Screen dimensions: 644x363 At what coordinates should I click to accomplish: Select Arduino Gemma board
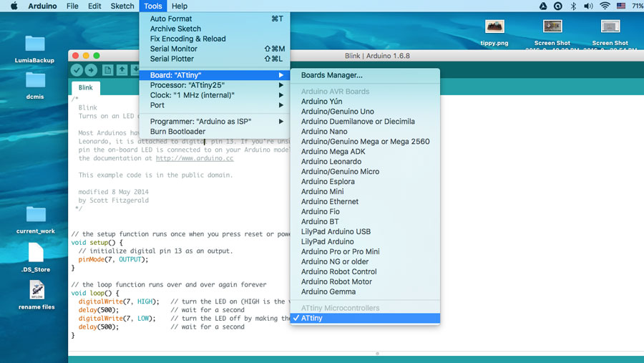(365, 291)
